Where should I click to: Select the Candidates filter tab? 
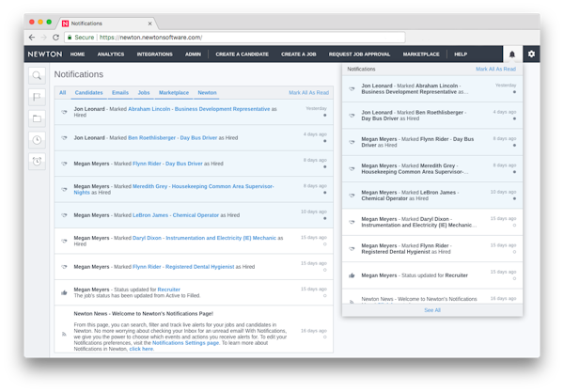89,93
